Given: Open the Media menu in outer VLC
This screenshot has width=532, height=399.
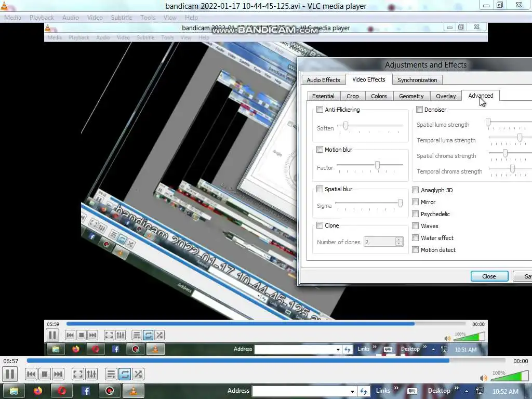Looking at the screenshot, I should coord(12,17).
